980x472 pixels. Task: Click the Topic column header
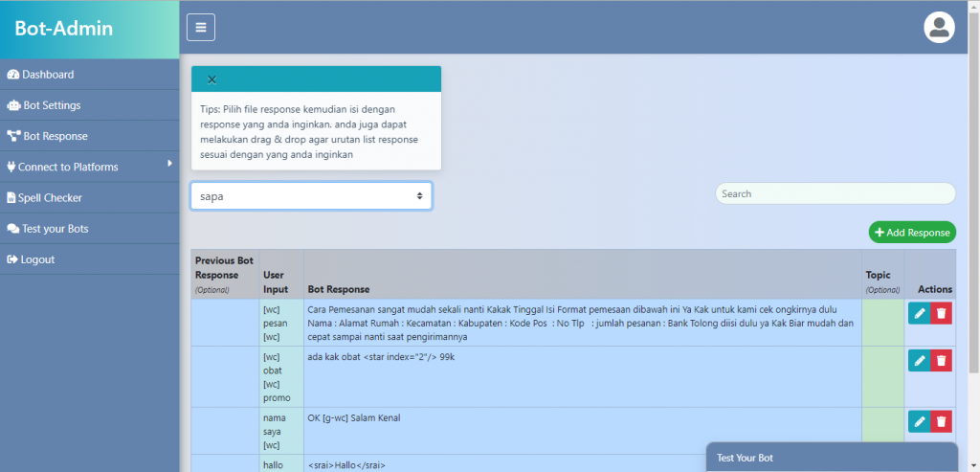click(x=882, y=275)
